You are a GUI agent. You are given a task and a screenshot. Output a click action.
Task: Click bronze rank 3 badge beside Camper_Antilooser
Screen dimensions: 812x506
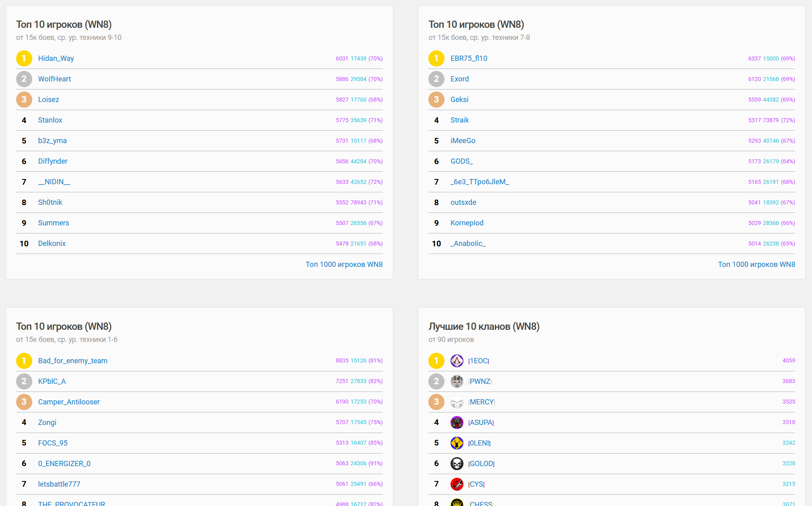(x=24, y=402)
